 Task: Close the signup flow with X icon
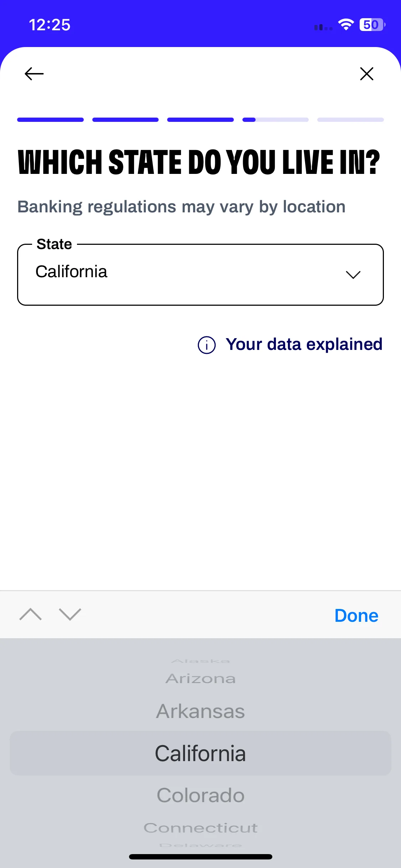[366, 74]
